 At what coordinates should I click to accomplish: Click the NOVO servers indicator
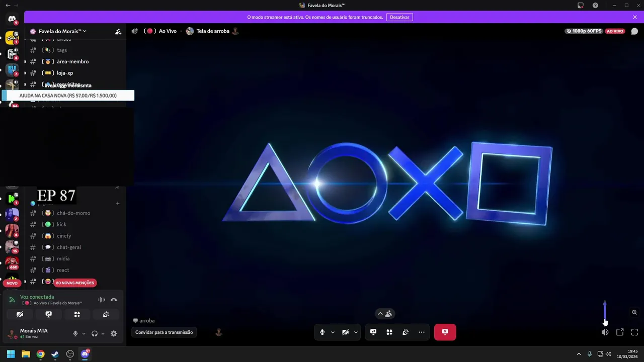tap(12, 283)
